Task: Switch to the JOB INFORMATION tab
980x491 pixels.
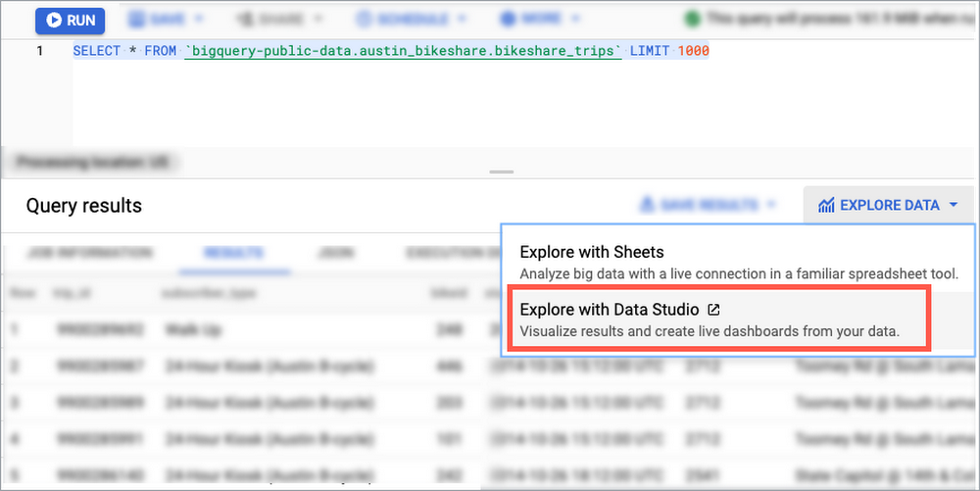Action: coord(89,253)
